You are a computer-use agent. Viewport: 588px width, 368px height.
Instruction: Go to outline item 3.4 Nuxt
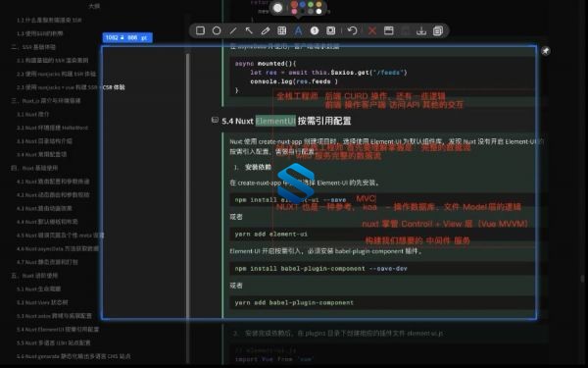[41, 154]
